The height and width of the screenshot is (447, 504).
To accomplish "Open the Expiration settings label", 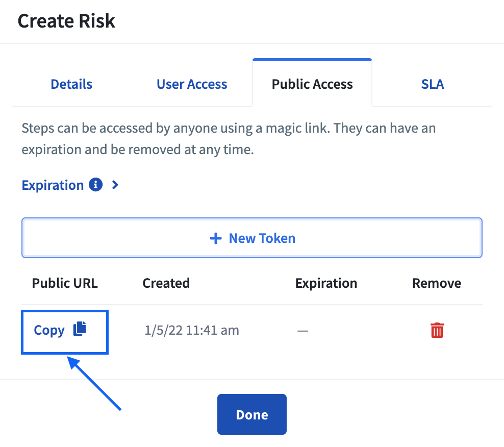I will coord(53,185).
